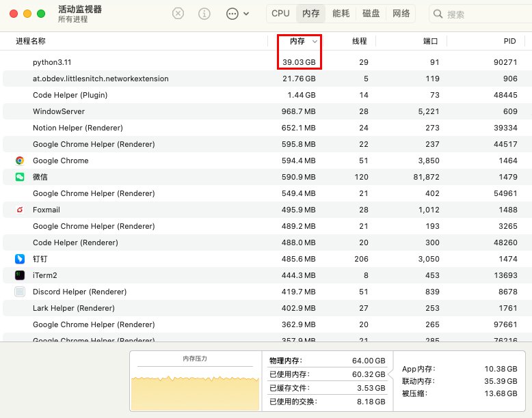Open the ellipsis more-actions menu icon

(x=232, y=14)
